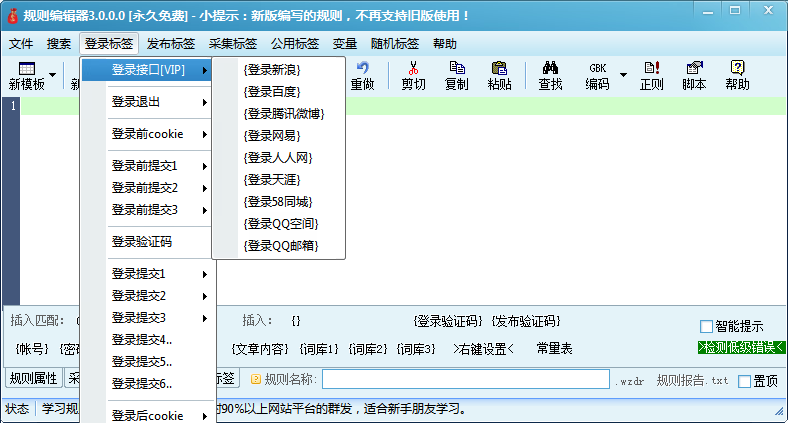Image resolution: width=788 pixels, height=423 pixels.
Task: Open the 随机标签 menu
Action: pyautogui.click(x=395, y=44)
